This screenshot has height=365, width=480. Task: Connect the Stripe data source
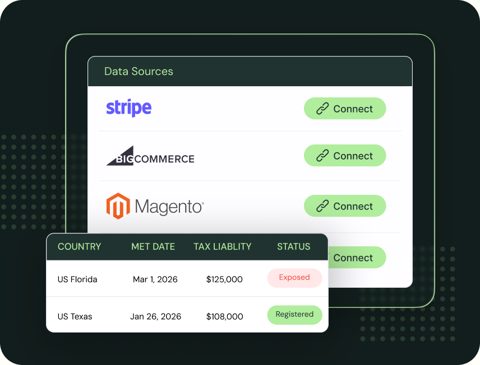[x=345, y=108]
